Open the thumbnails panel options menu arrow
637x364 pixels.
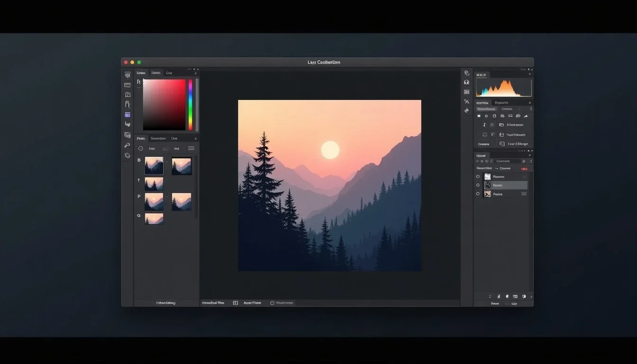coord(195,138)
